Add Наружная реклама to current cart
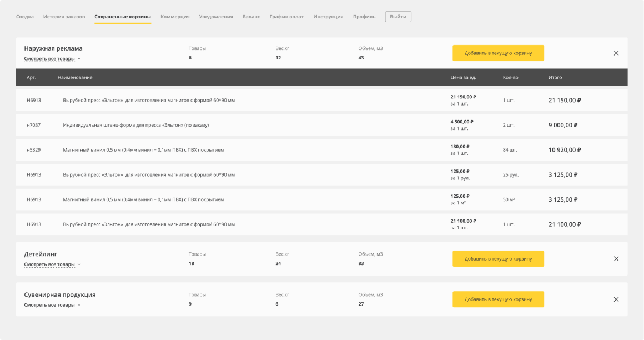This screenshot has height=340, width=644. (498, 53)
